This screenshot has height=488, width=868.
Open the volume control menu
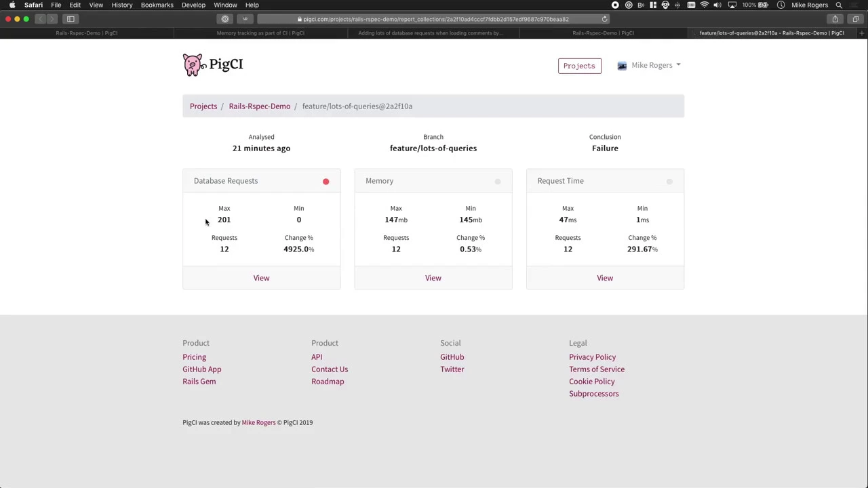(717, 5)
